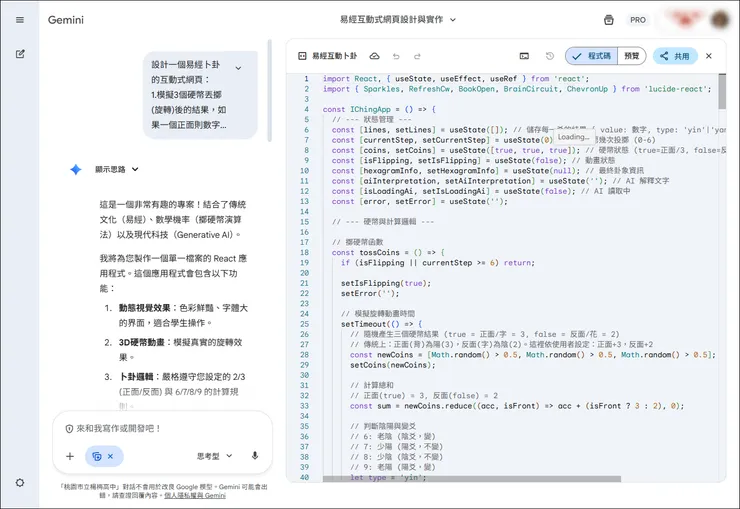The image size is (740, 509).
Task: Click the canvas panel icon beside 易經互動卜卦
Action: (x=303, y=56)
